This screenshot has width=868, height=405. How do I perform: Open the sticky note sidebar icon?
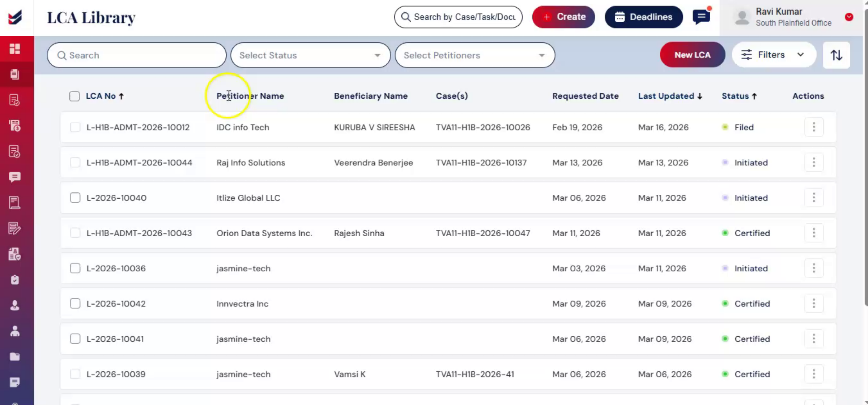point(15,382)
